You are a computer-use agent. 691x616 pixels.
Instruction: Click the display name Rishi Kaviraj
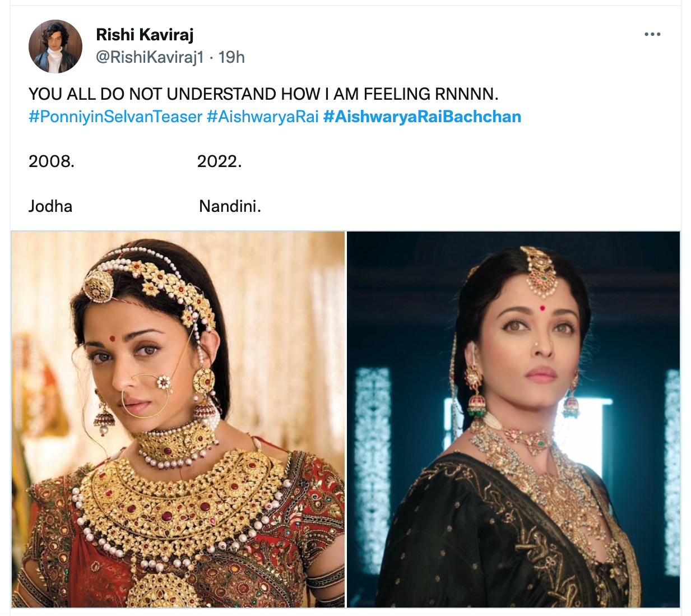pos(144,34)
